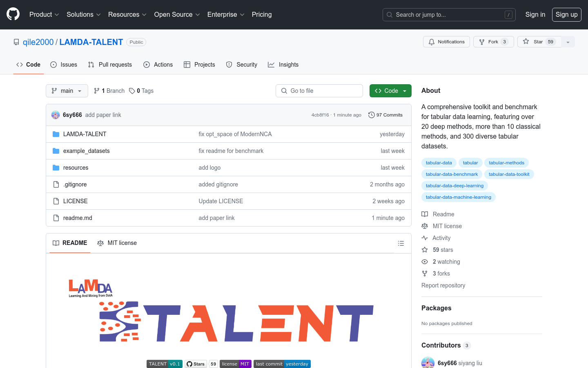Open the Packages section heading

pos(437,308)
